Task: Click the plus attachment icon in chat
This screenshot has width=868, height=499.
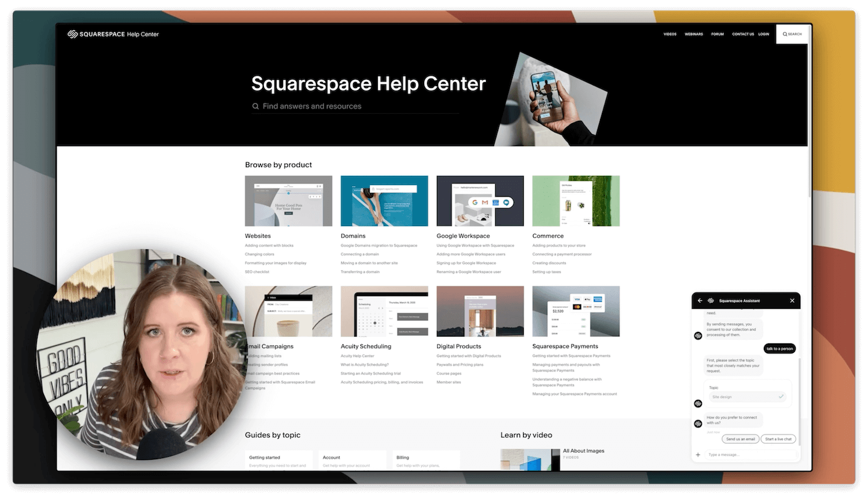Action: pyautogui.click(x=698, y=455)
